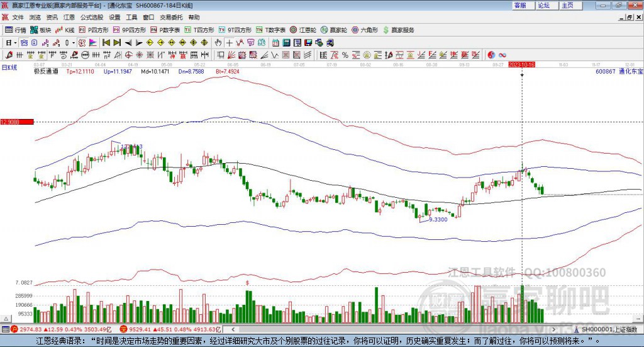Open the 板块 sector list
644x347 pixels.
point(41,30)
